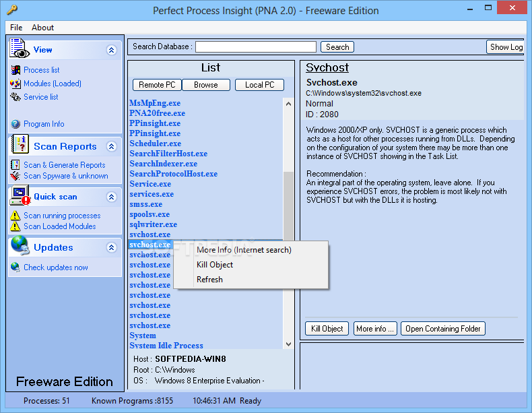Select the highlighted svchost.exe entry
This screenshot has height=413, width=532.
tap(149, 245)
